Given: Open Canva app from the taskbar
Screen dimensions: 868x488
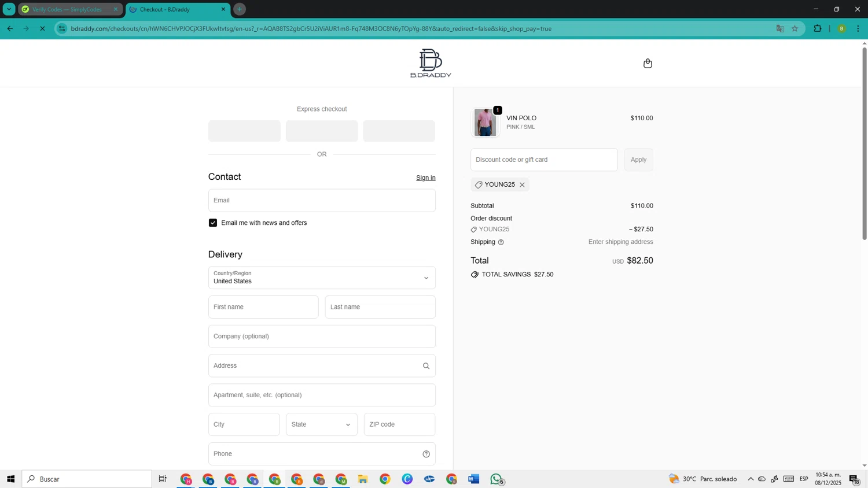Looking at the screenshot, I should 407,479.
